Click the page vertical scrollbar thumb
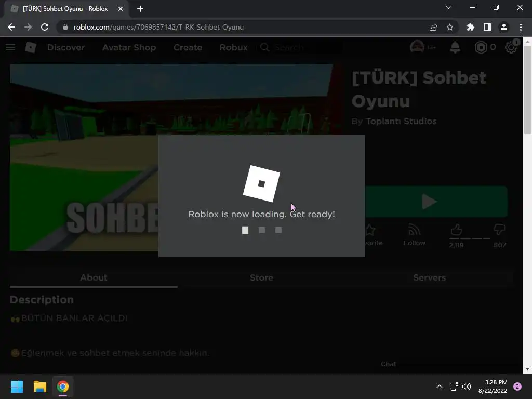Image resolution: width=532 pixels, height=399 pixels. point(527,90)
